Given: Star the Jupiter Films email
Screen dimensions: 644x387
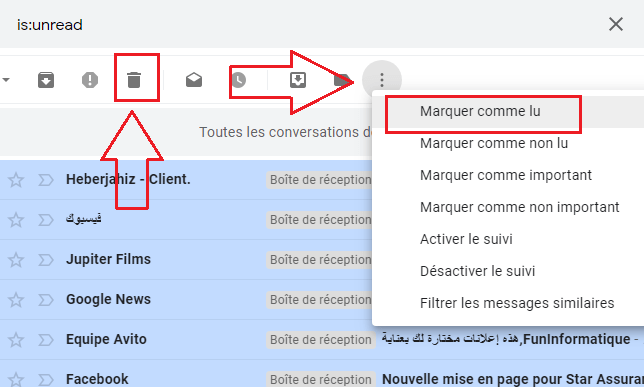Looking at the screenshot, I should click(16, 260).
